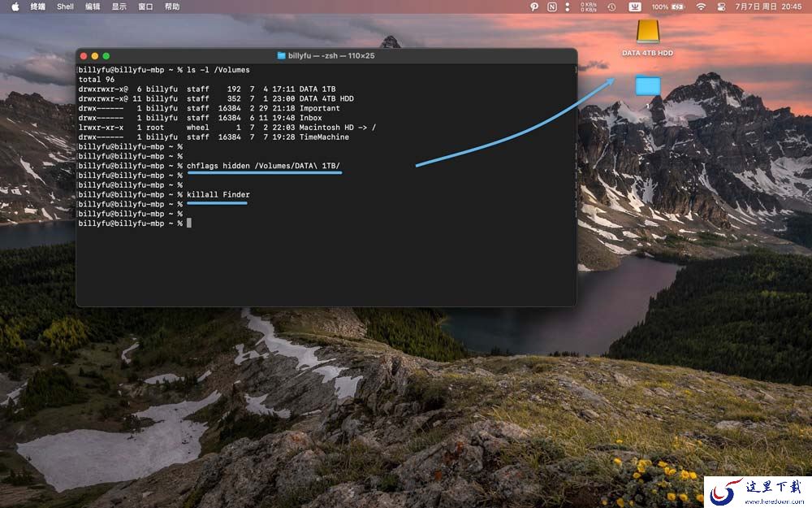Open the 显示 menu
Image resolution: width=812 pixels, height=508 pixels.
(x=119, y=7)
